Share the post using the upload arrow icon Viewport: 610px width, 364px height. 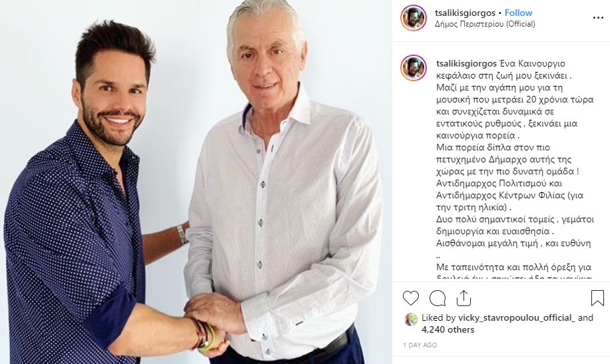coord(463,298)
